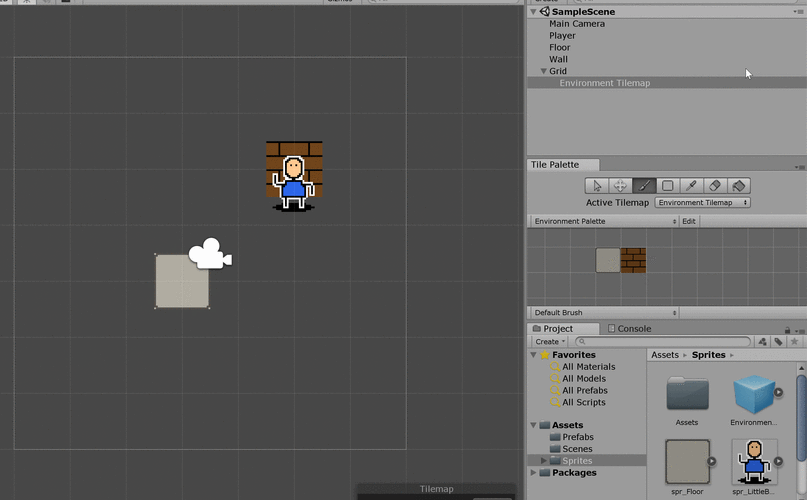
Task: Select Floor in Hierarchy
Action: tap(559, 47)
